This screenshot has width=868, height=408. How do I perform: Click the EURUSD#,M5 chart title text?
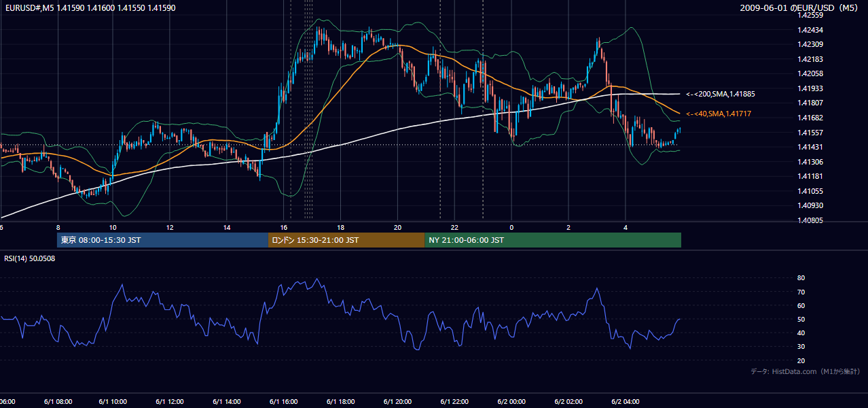coord(90,8)
